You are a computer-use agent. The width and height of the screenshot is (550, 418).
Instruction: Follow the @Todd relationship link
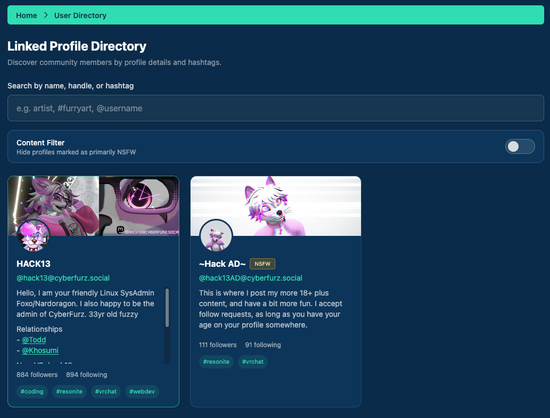pyautogui.click(x=34, y=340)
